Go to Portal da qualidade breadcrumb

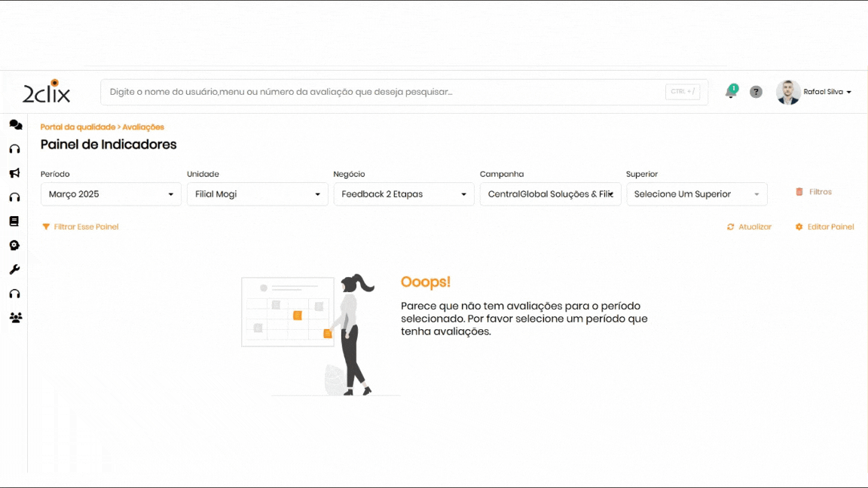click(78, 127)
